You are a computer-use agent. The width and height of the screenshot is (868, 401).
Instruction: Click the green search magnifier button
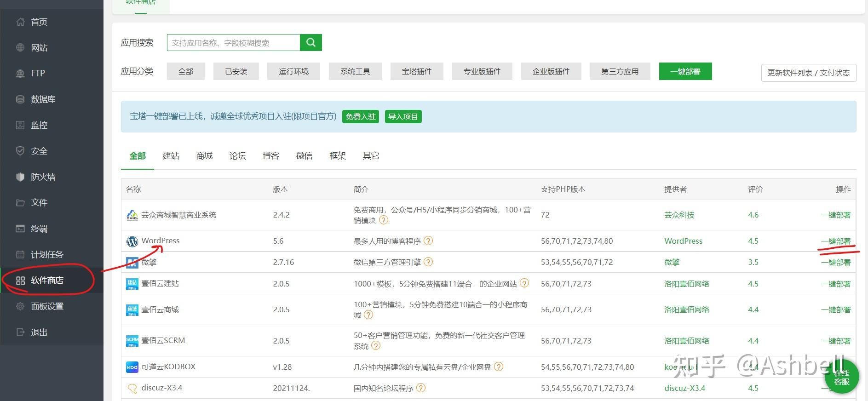[x=311, y=42]
